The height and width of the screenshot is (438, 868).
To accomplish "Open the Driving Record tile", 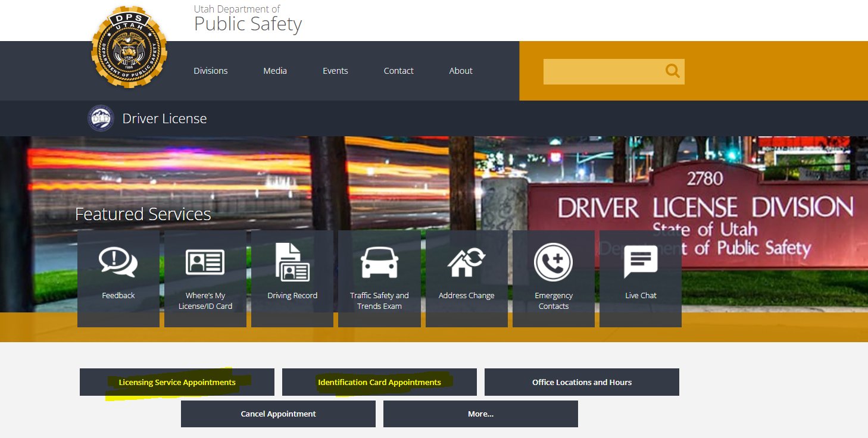I will [292, 279].
